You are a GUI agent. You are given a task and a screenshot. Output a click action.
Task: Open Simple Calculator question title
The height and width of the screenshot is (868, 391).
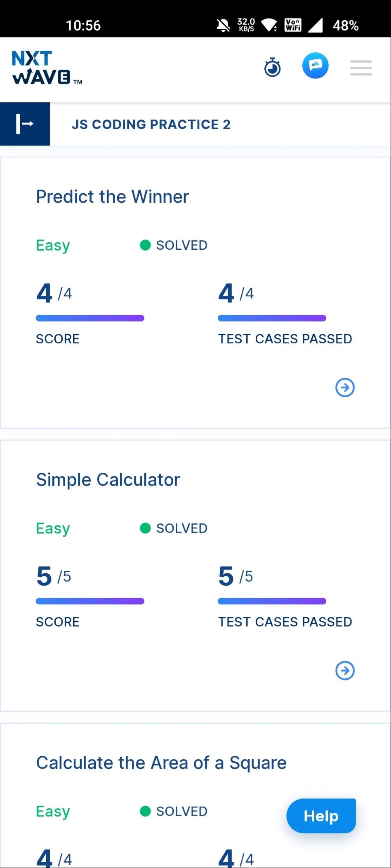(108, 480)
